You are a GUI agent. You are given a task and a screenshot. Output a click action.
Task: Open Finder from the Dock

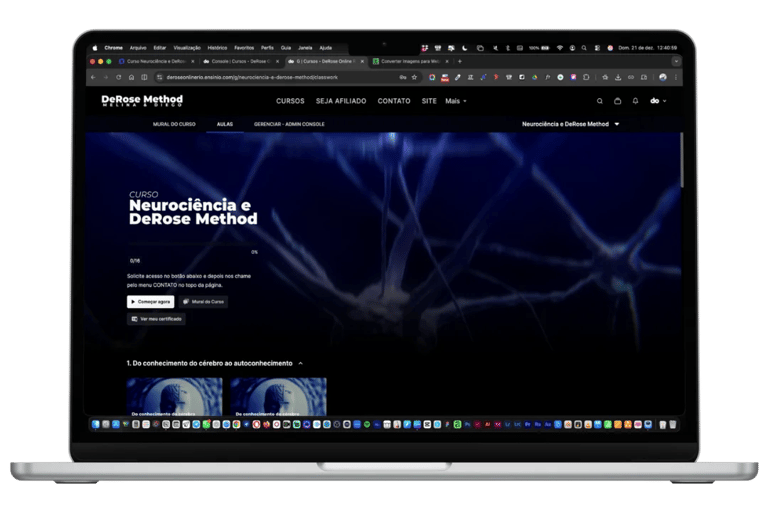click(96, 424)
